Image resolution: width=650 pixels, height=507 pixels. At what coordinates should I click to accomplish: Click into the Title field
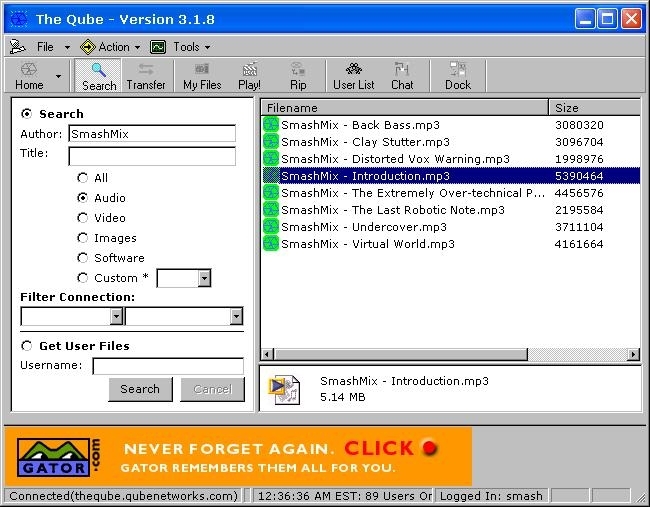click(x=152, y=156)
